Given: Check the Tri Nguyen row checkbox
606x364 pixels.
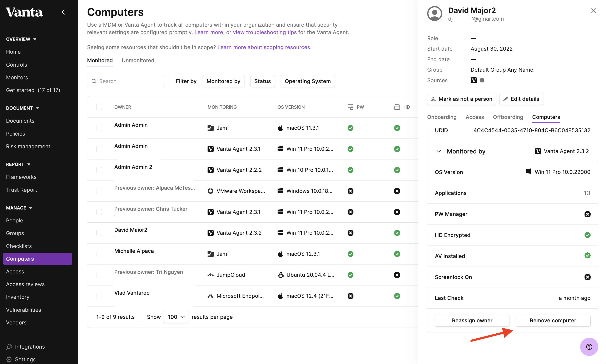Looking at the screenshot, I should pos(99,275).
